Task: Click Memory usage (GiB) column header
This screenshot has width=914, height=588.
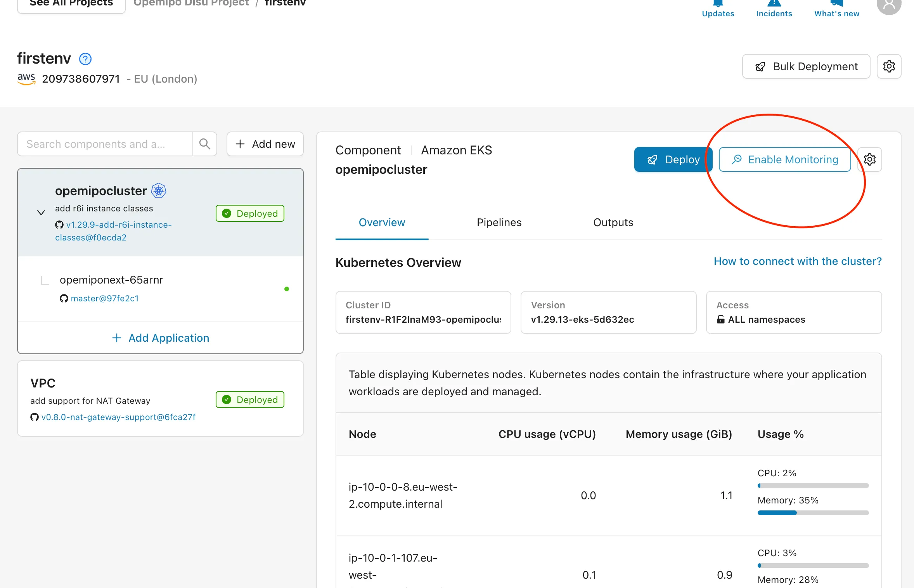Action: click(x=679, y=434)
